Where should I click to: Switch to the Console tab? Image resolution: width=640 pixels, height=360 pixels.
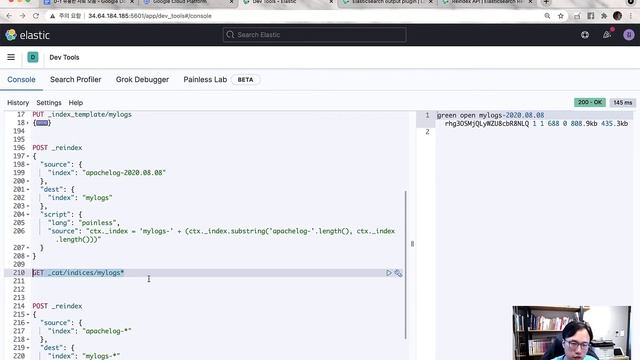(21, 80)
